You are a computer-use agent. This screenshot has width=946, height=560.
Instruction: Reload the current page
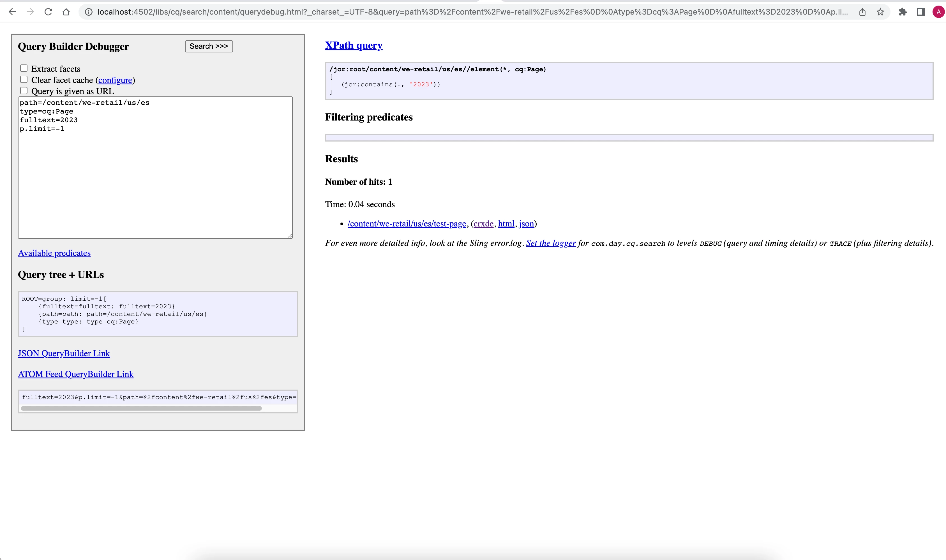(x=48, y=12)
